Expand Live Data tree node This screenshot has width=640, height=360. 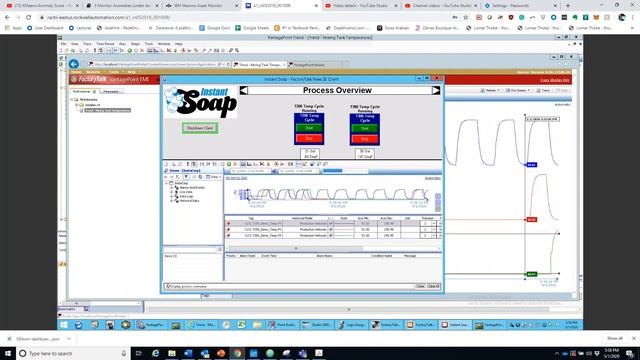(x=172, y=192)
